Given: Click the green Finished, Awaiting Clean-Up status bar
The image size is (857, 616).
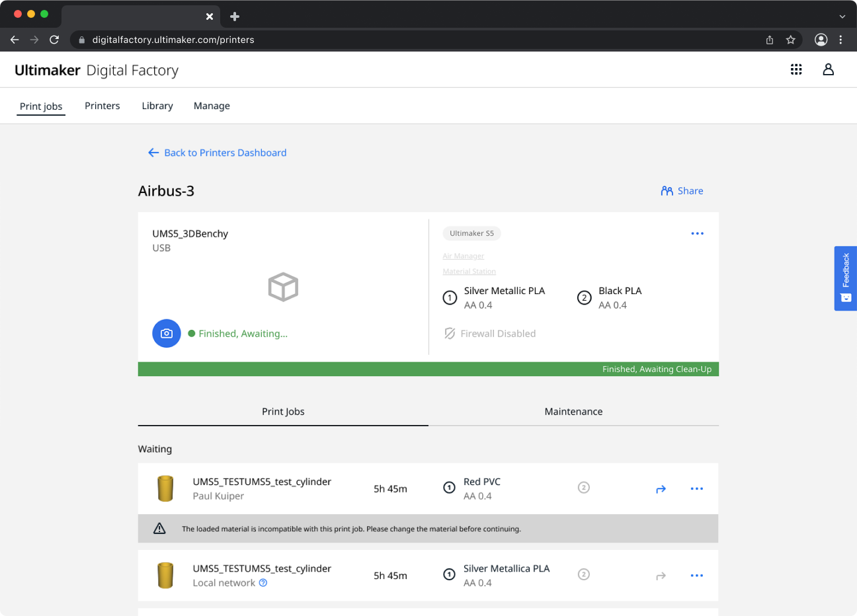Looking at the screenshot, I should (x=428, y=369).
